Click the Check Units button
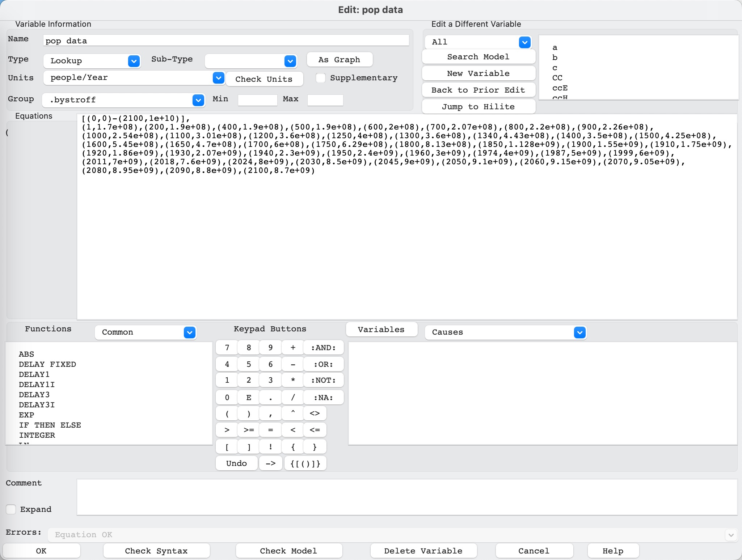742x560 pixels. [264, 79]
